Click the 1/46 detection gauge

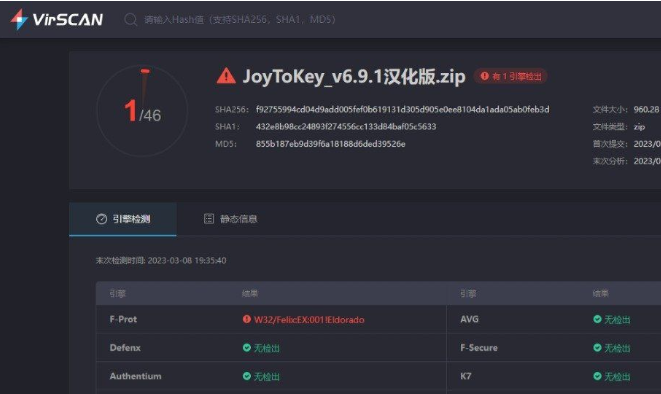(142, 111)
